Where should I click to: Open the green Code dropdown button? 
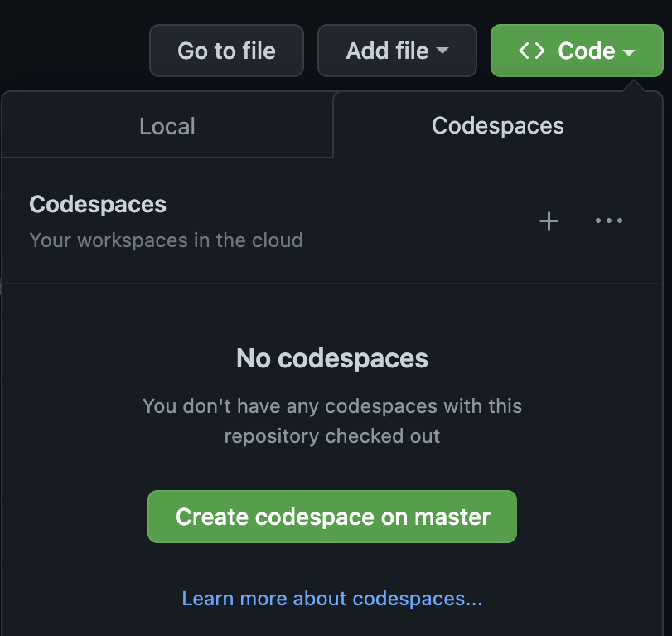pos(577,51)
